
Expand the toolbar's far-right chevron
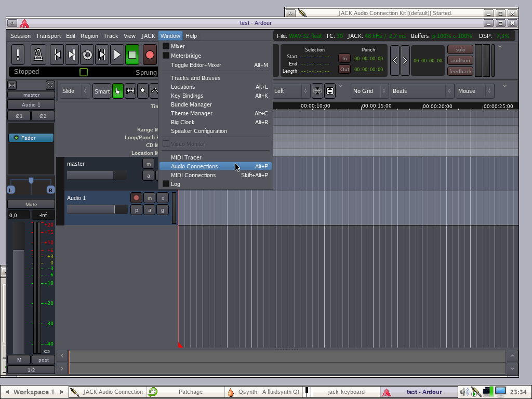(504, 86)
